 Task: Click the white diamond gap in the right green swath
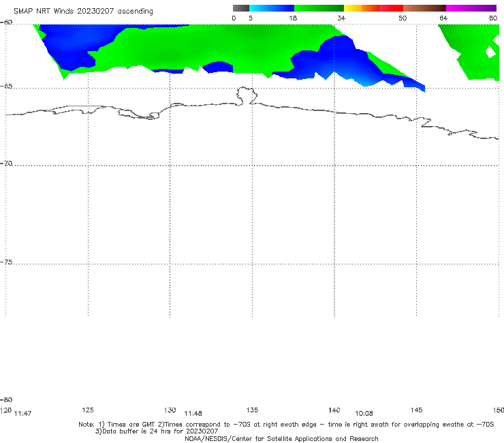[x=491, y=52]
